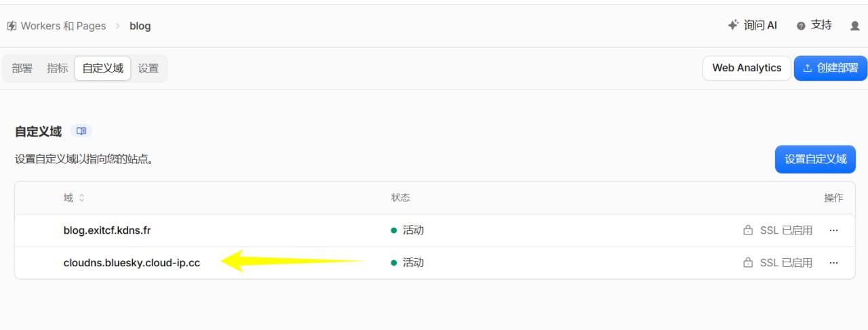Click the upload icon on 创建部署 button
Screen dimensions: 868x330
(x=807, y=68)
